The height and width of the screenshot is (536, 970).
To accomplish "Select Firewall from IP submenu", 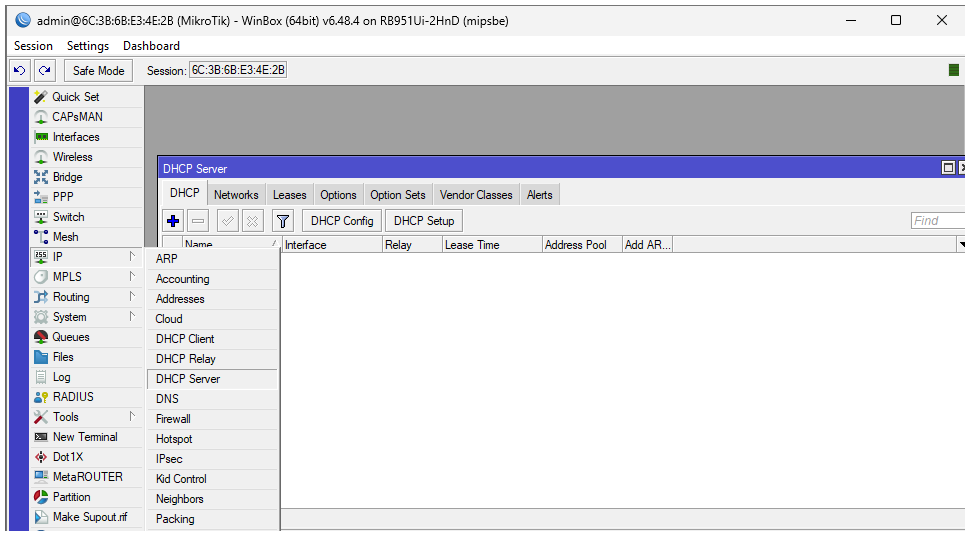I will tap(212, 418).
